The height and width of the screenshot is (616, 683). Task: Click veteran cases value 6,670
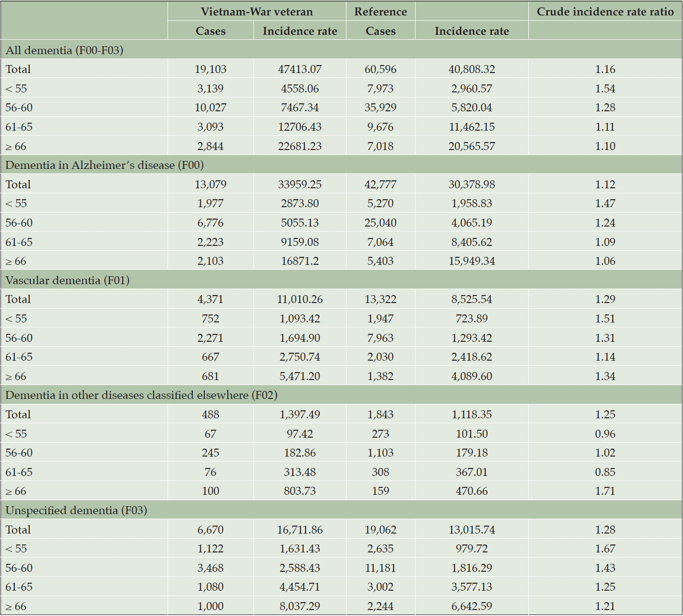[x=210, y=530]
